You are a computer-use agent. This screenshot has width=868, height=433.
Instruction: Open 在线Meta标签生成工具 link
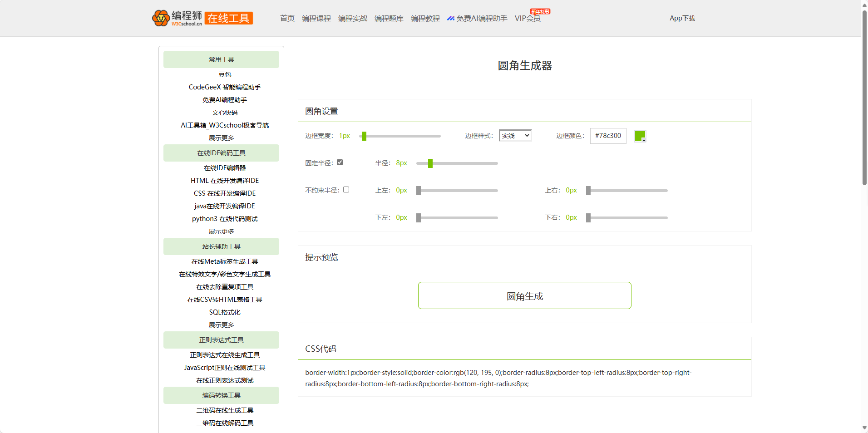pos(225,261)
